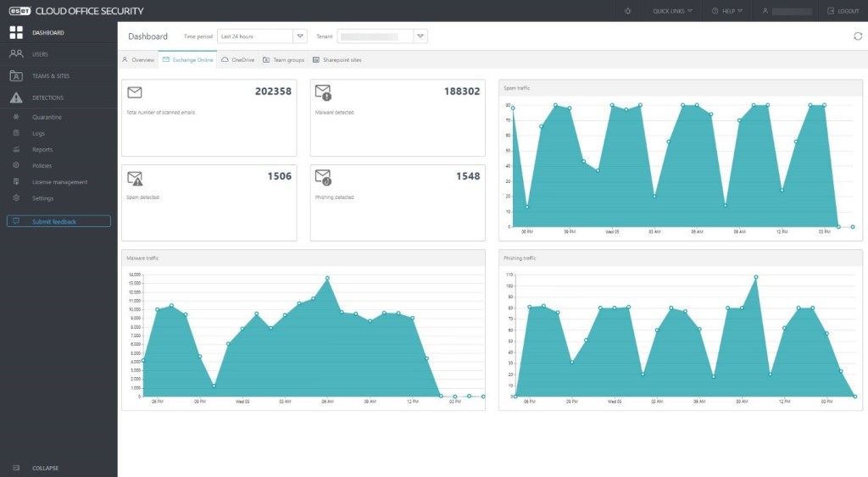
Task: Click the Users icon in sidebar
Action: (x=16, y=54)
